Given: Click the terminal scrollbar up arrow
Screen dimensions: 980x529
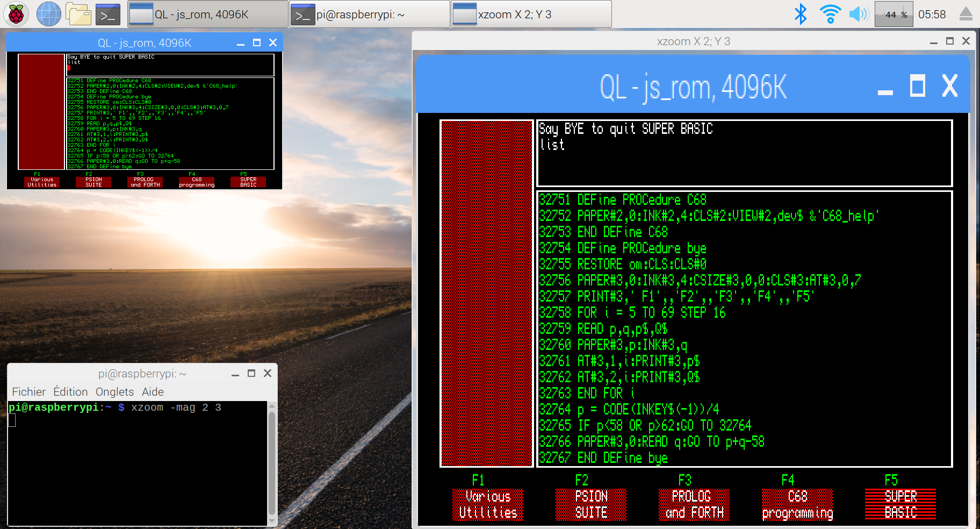Looking at the screenshot, I should 272,405.
